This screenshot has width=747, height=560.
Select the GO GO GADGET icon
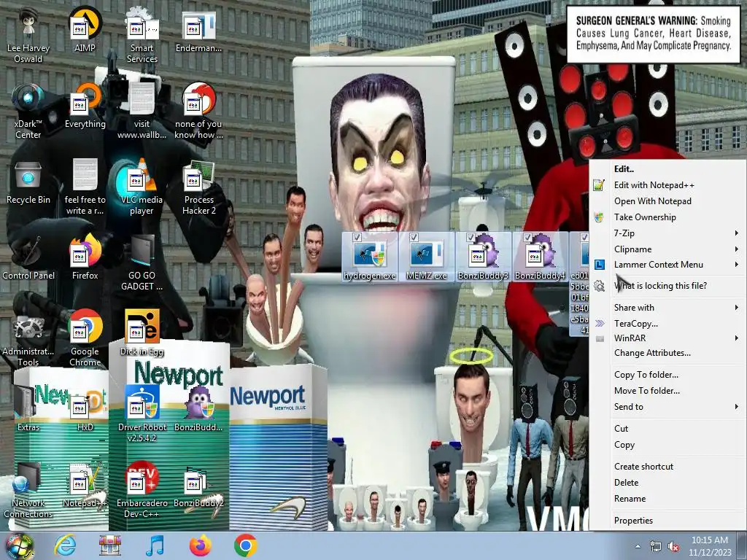[x=142, y=264]
